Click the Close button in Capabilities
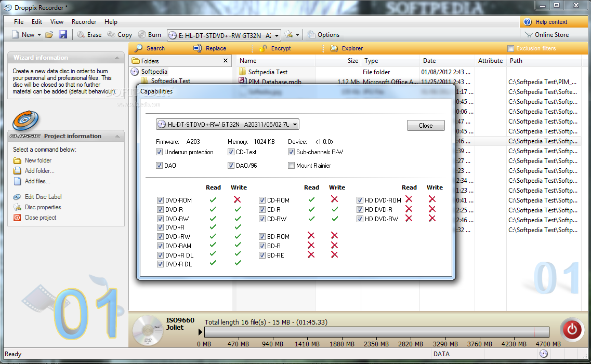 [426, 125]
